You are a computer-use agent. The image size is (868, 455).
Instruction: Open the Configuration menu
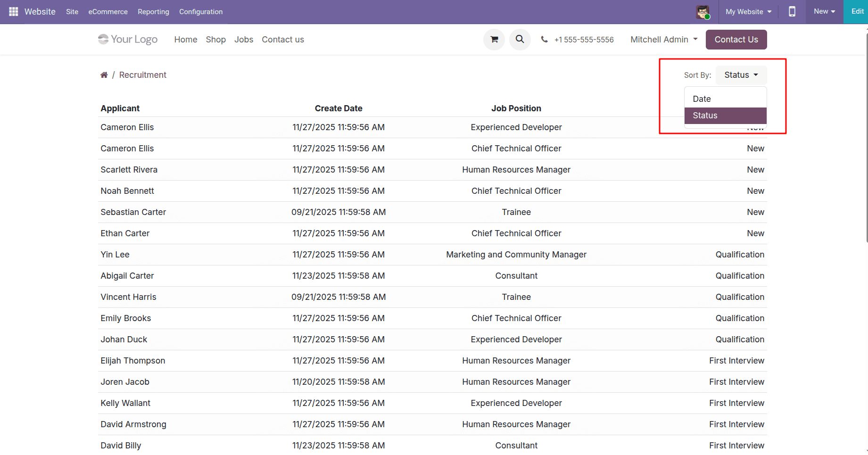pos(200,12)
